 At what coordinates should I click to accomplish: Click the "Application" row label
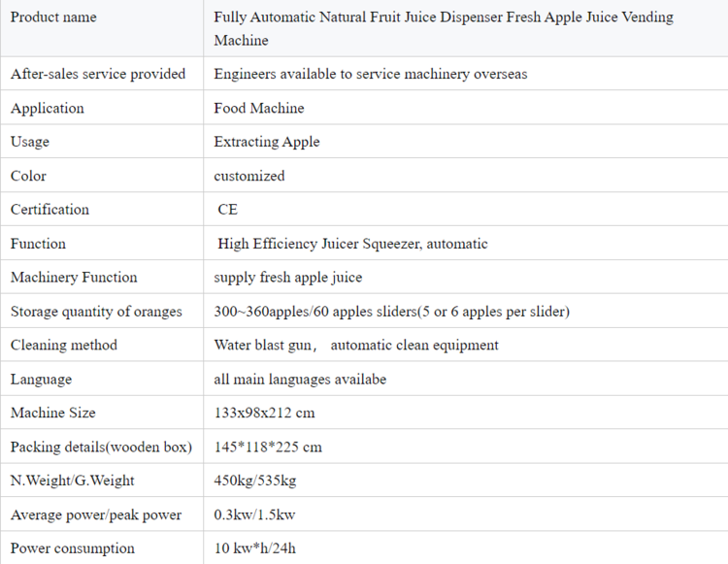48,108
